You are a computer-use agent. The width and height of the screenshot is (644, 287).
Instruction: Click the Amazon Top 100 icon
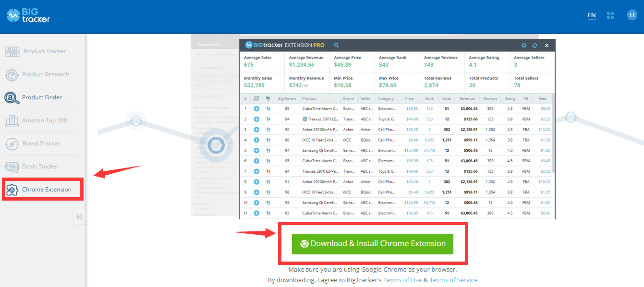point(12,121)
